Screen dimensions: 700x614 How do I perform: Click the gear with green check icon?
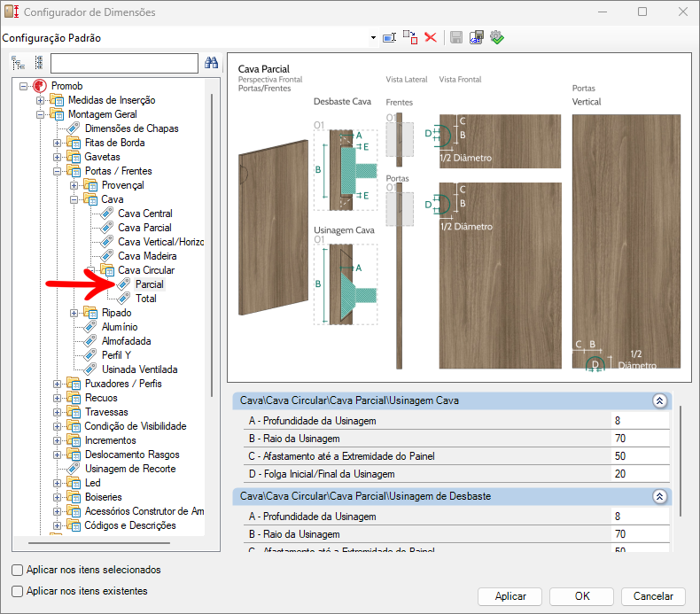point(497,37)
